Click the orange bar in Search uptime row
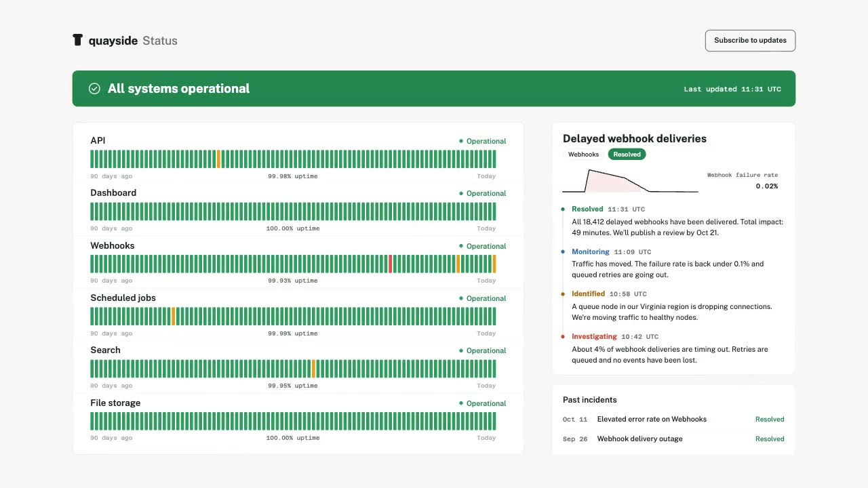 (x=313, y=369)
